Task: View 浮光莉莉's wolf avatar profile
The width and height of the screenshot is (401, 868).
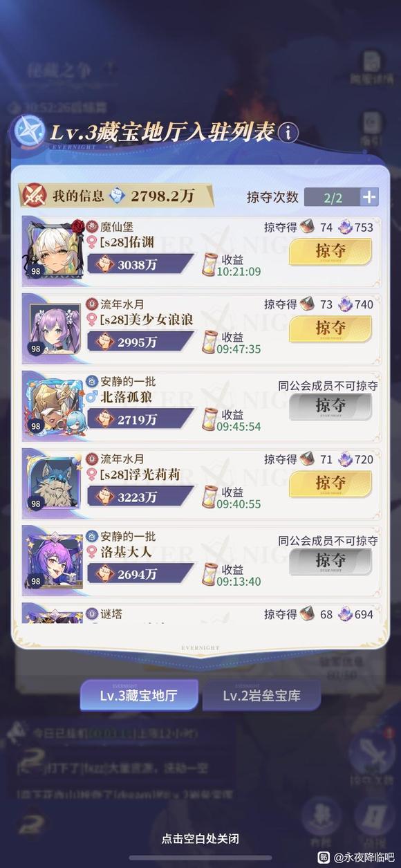Action: pos(54,481)
